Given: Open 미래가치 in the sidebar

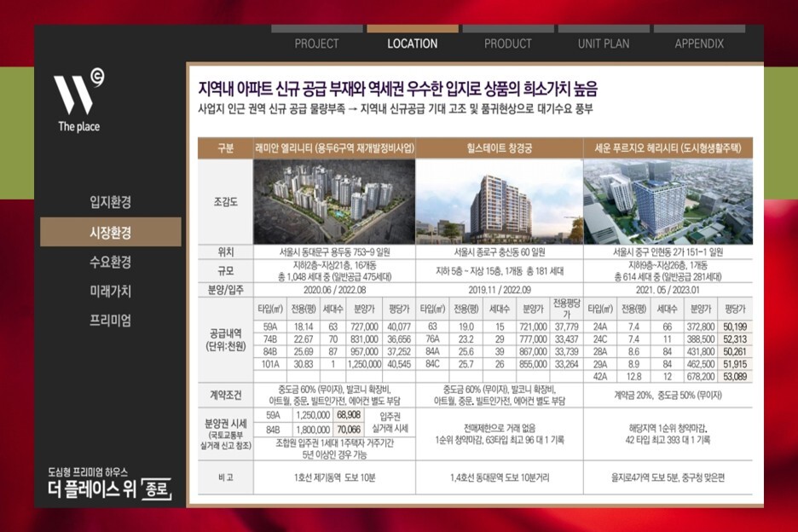Looking at the screenshot, I should pyautogui.click(x=111, y=292).
